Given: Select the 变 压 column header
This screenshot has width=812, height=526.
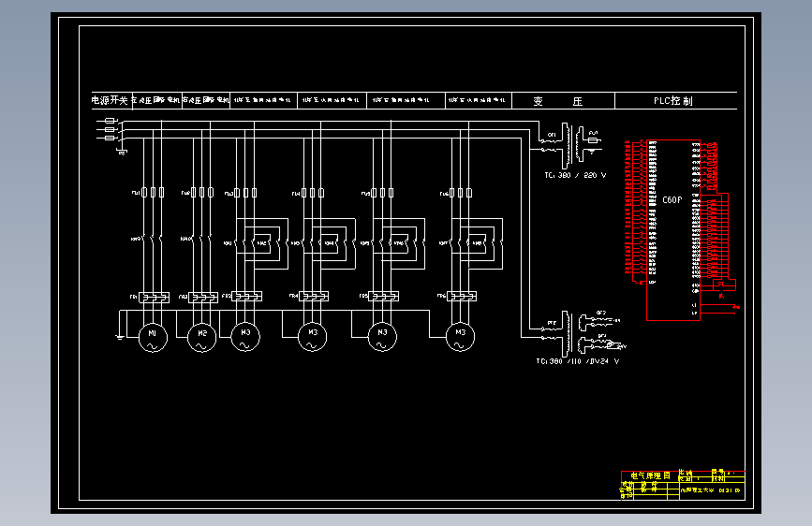Looking at the screenshot, I should (x=558, y=101).
